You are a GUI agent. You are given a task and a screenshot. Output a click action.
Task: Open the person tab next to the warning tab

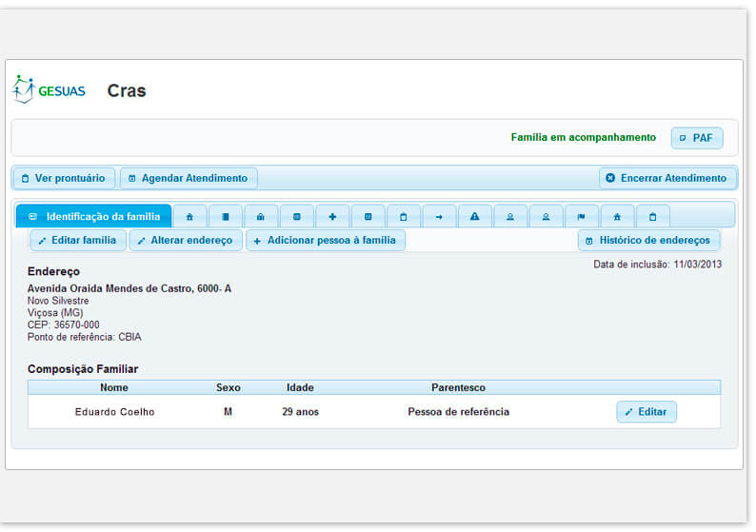510,217
